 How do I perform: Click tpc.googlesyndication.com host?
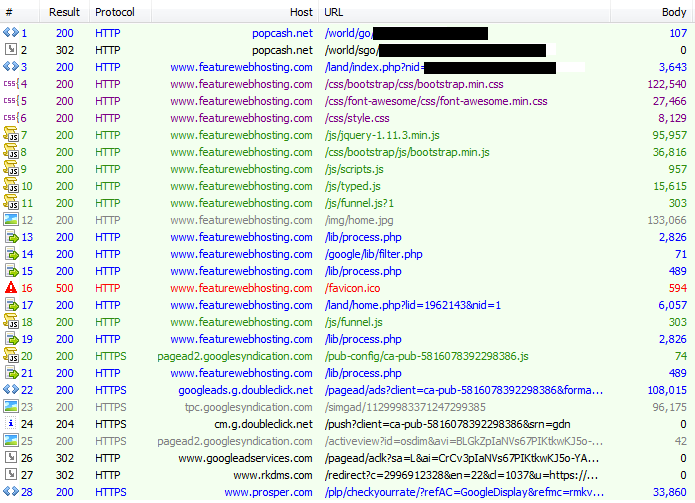(x=249, y=407)
